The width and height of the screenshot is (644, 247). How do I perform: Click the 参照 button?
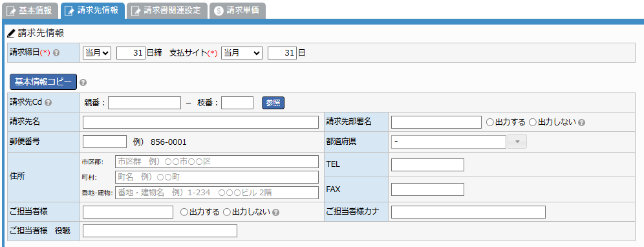pos(273,103)
